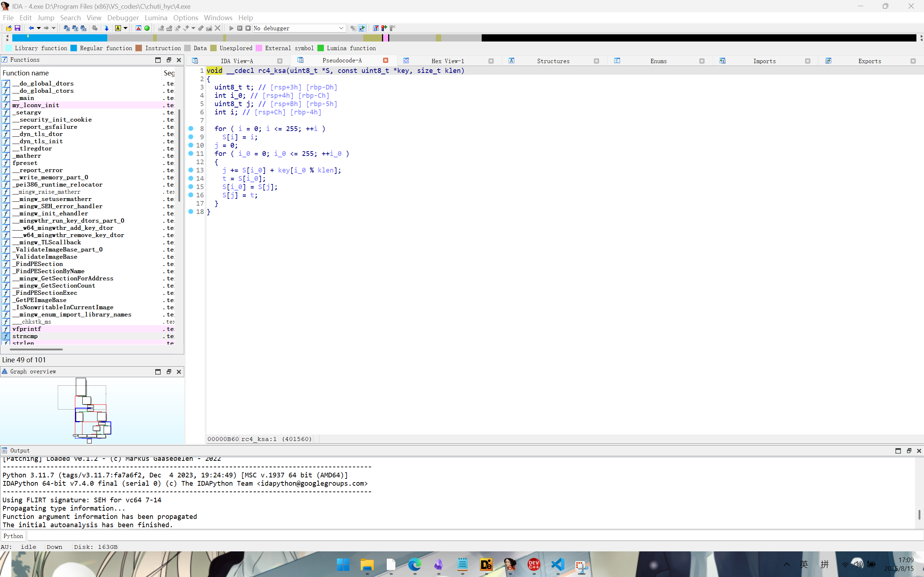Open dropdown next to yellow A icon
This screenshot has height=577, width=924.
125,28
